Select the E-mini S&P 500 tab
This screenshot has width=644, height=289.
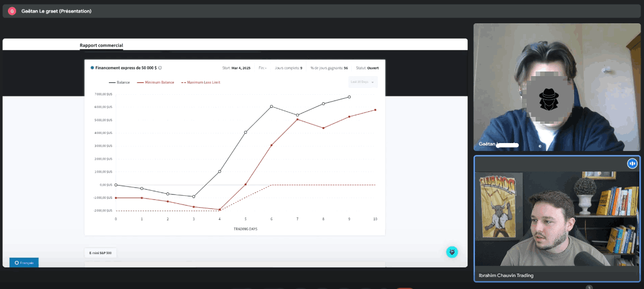click(100, 253)
